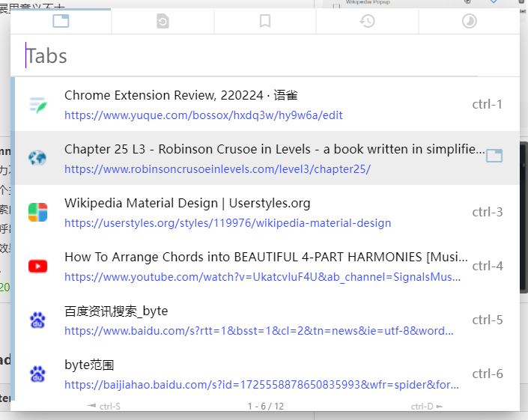Click the userstyles.org wikipedia-material-design URL
Viewport: 528px width, 420px height.
228,223
